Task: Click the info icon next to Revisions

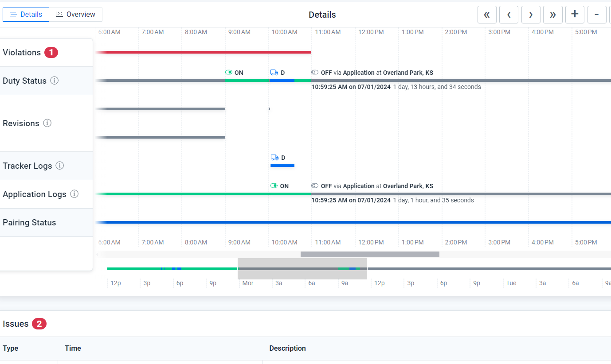Action: [x=47, y=123]
